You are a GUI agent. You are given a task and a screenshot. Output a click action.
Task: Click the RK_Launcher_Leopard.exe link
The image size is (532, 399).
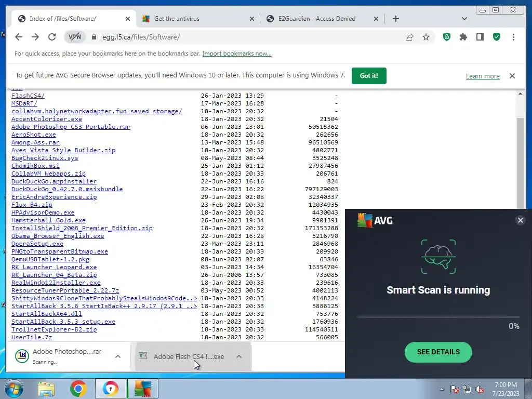pyautogui.click(x=54, y=268)
